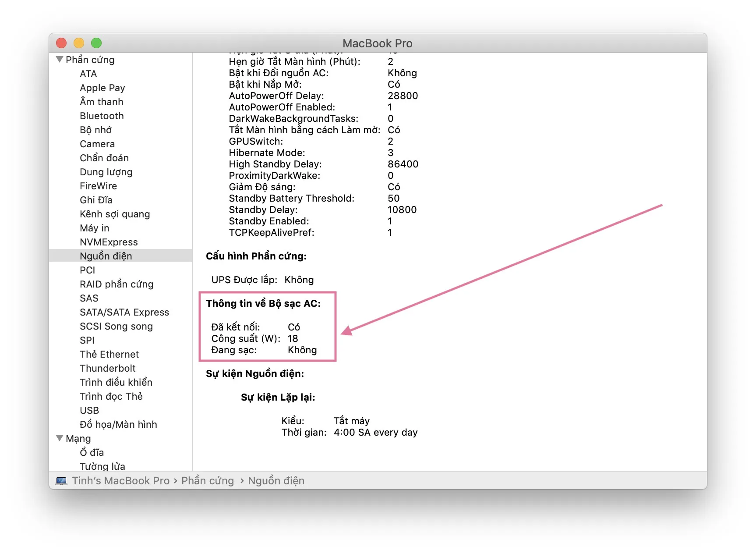Open Trình điều khiển entry
Viewport: 756px width, 554px height.
tap(116, 382)
